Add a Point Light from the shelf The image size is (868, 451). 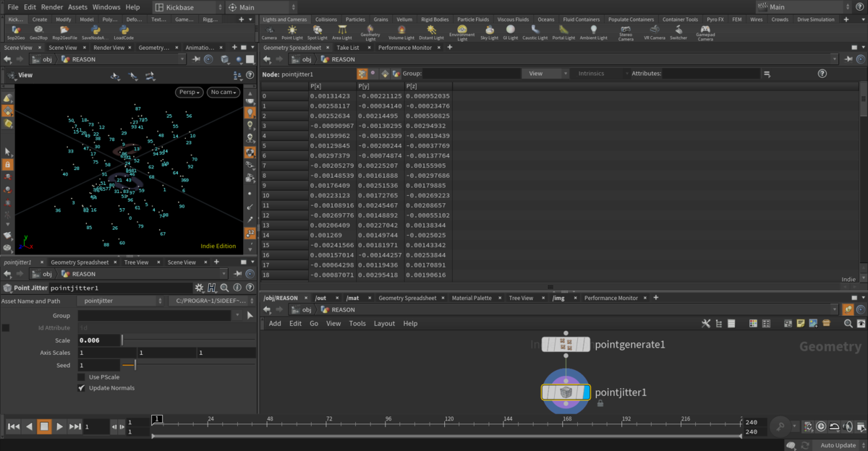click(x=292, y=32)
